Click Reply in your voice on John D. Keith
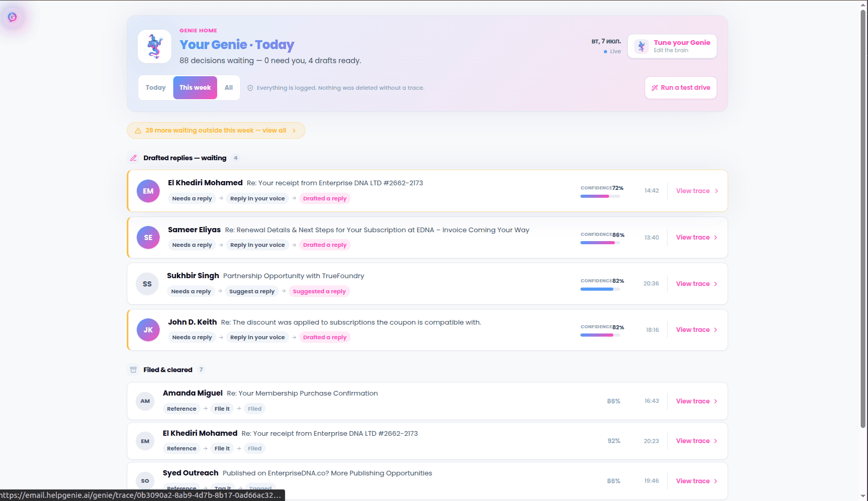 point(257,338)
